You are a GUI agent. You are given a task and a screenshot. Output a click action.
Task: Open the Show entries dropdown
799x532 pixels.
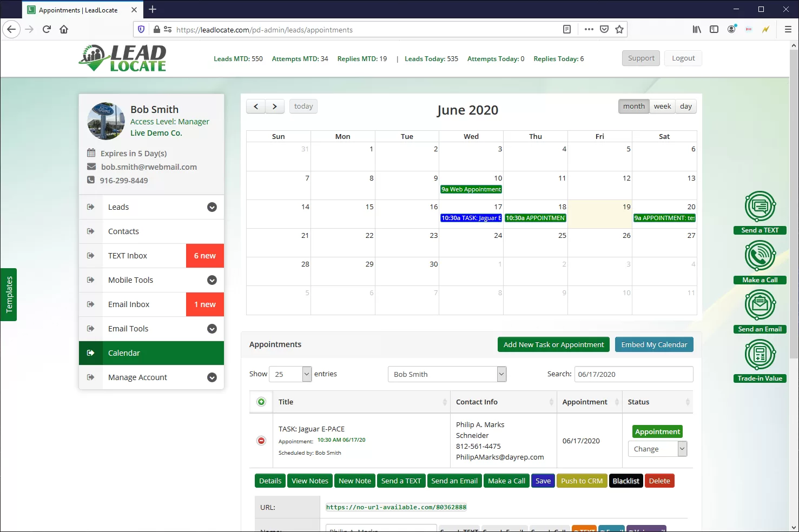click(290, 374)
